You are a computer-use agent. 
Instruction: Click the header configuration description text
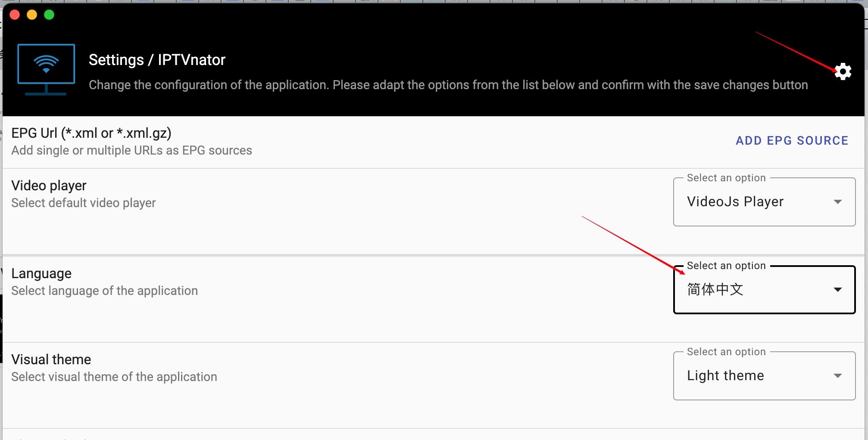pos(448,85)
